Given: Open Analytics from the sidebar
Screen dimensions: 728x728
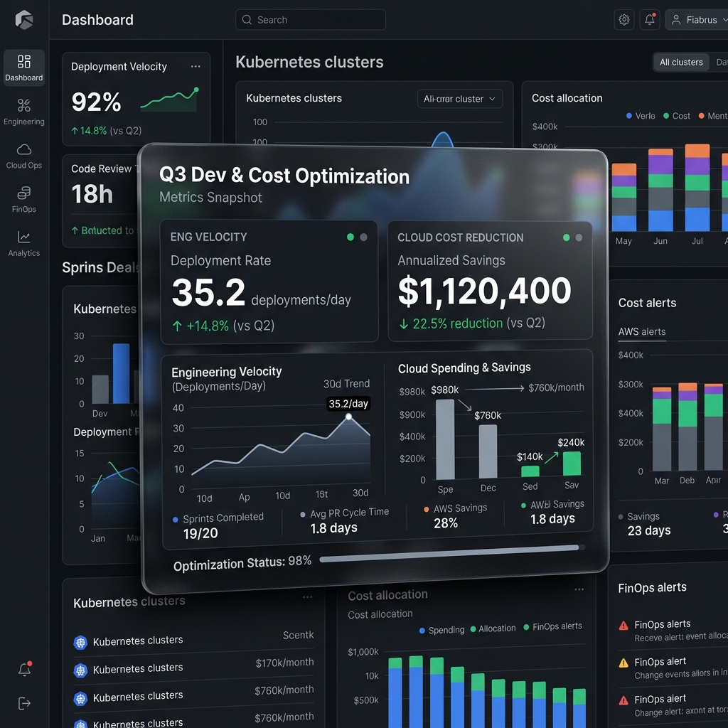Looking at the screenshot, I should point(23,244).
